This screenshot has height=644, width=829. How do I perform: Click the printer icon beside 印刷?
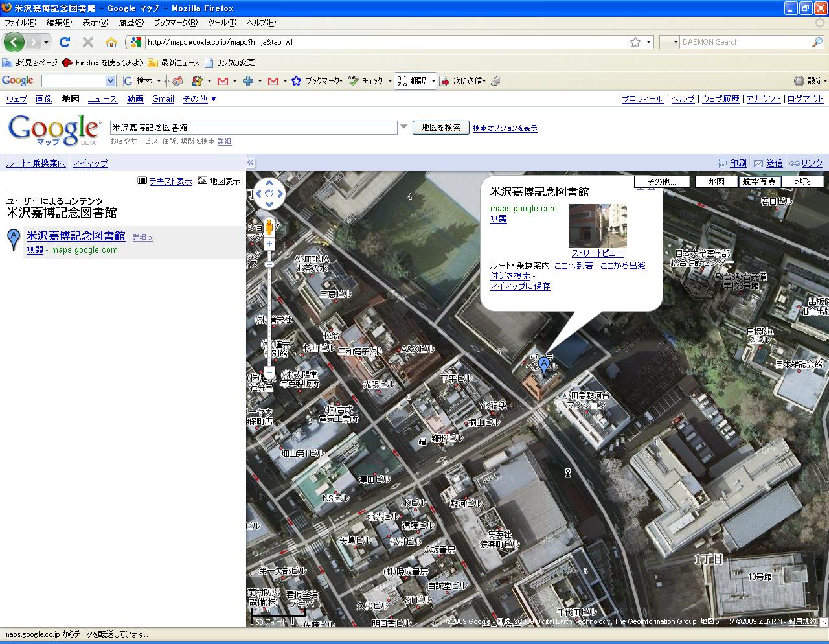click(x=722, y=163)
